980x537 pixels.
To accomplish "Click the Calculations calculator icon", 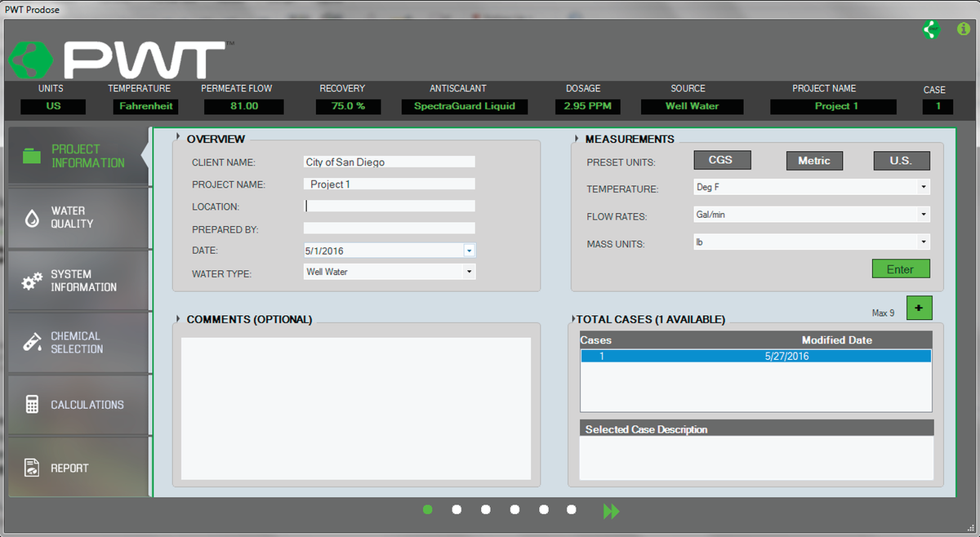I will [32, 405].
